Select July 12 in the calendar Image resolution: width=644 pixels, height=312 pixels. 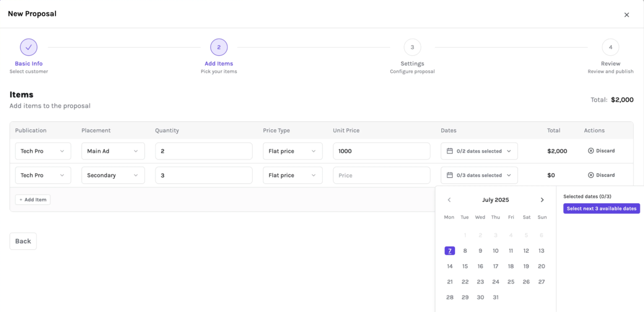pos(526,251)
